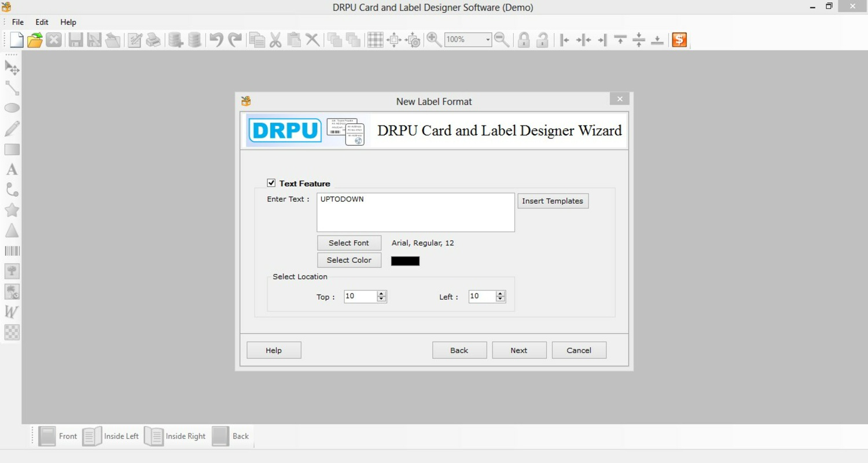Select the Pencil tool
Viewport: 868px width, 463px height.
[12, 128]
